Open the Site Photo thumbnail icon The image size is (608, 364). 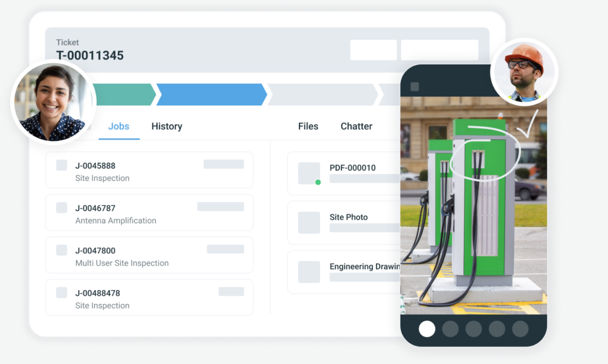tap(309, 222)
